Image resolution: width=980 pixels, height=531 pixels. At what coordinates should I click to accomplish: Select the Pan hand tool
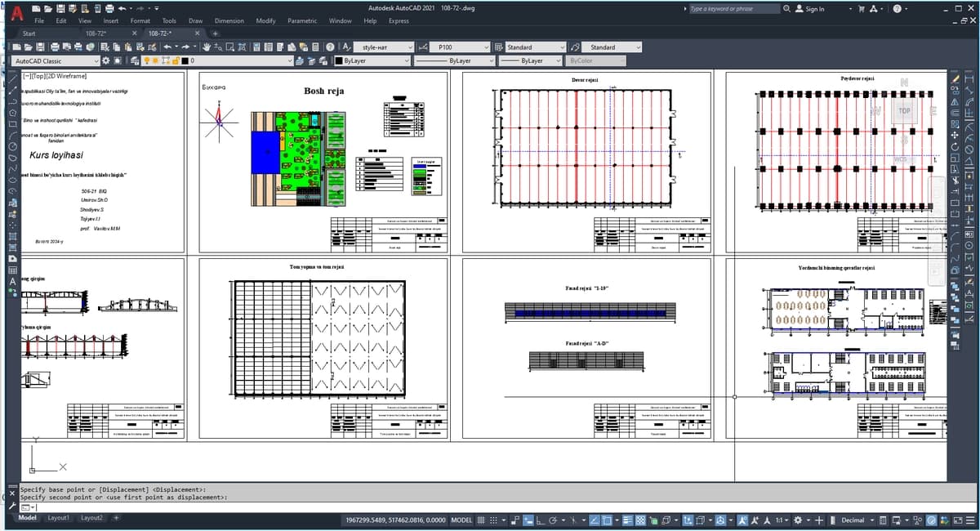pos(207,47)
